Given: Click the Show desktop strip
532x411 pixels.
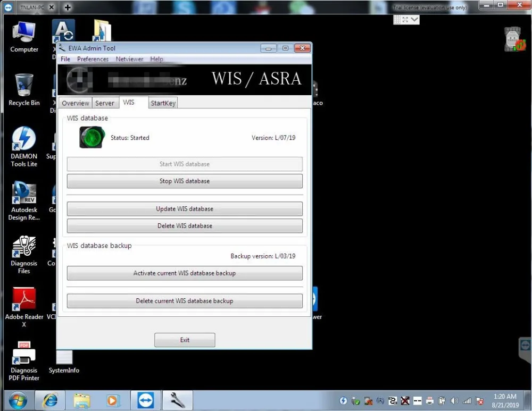Looking at the screenshot, I should [528, 400].
